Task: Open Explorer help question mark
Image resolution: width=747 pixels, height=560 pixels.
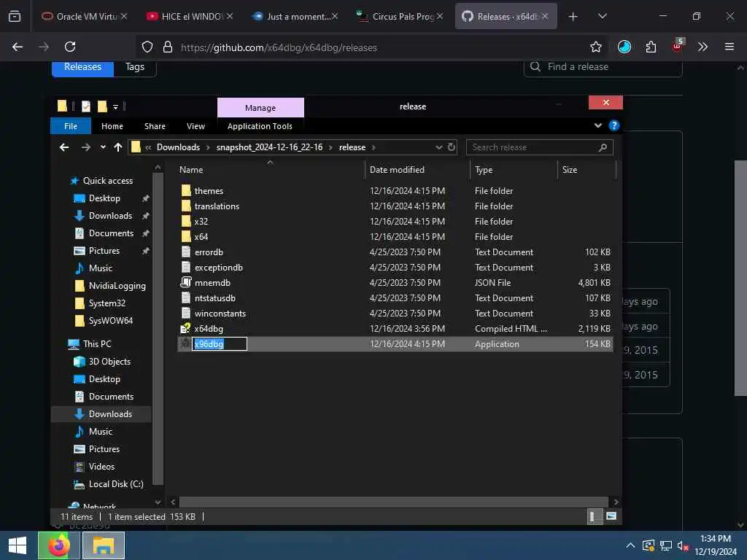Action: pos(614,125)
